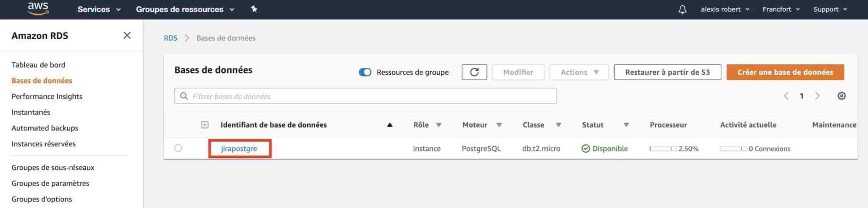Screen dimensions: 868x208
Task: Click the Maintenance column header
Action: pyautogui.click(x=834, y=125)
